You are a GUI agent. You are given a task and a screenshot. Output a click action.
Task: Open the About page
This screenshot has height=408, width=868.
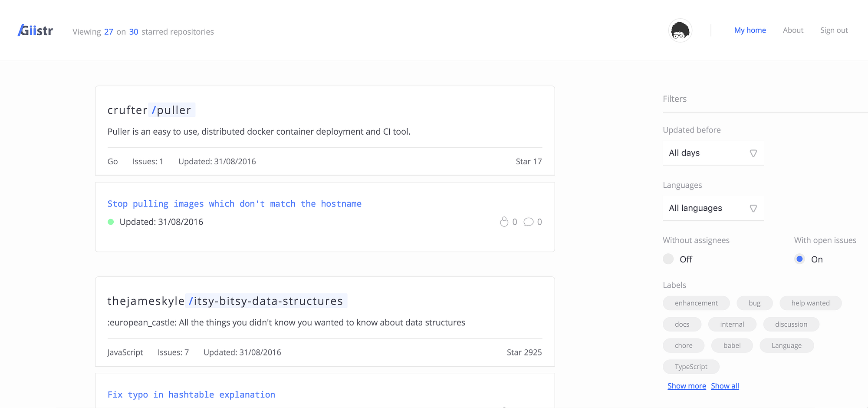(x=793, y=30)
